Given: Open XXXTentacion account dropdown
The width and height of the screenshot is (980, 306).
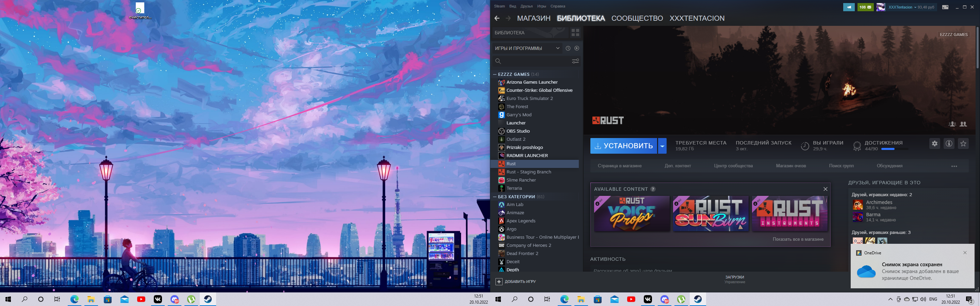Looking at the screenshot, I should pyautogui.click(x=902, y=7).
